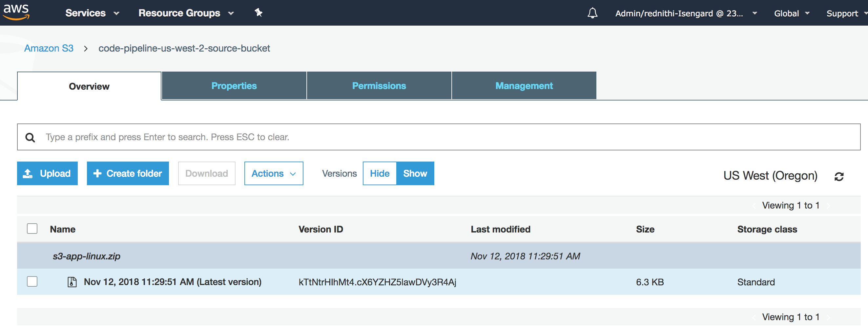Click the s3-app-linux.zip last modified date
The width and height of the screenshot is (868, 331).
click(525, 256)
